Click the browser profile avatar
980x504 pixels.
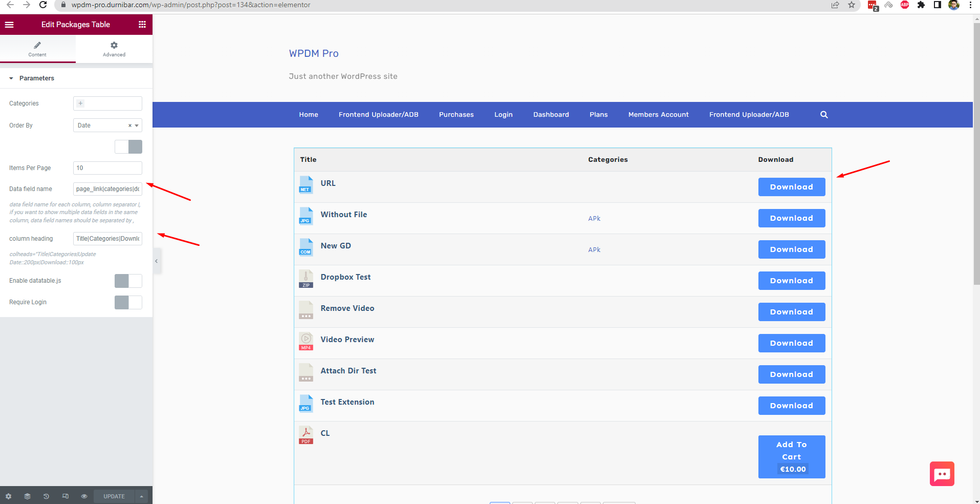coord(954,5)
